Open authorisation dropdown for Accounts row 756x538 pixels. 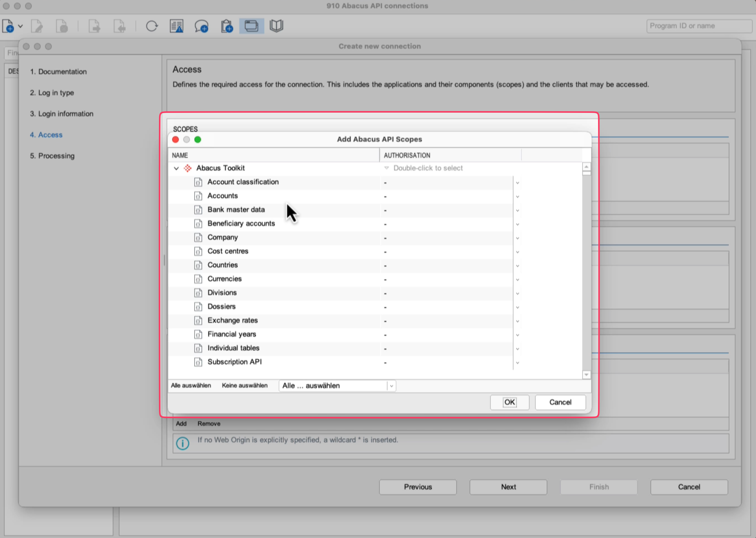click(x=517, y=197)
